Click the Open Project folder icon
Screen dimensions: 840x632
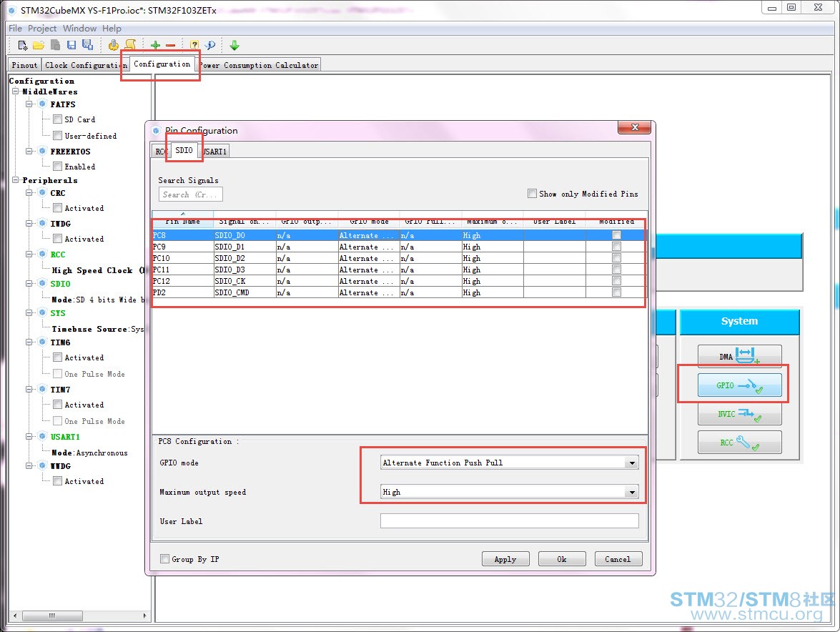pos(39,46)
